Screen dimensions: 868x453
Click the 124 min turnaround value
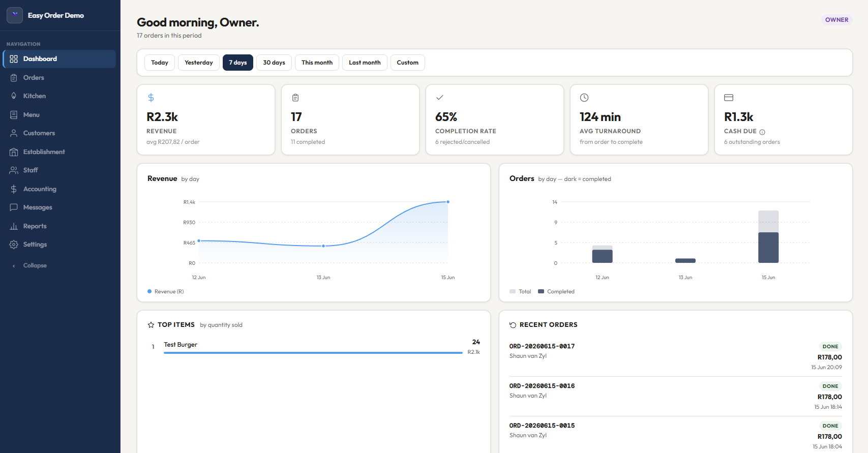click(600, 117)
